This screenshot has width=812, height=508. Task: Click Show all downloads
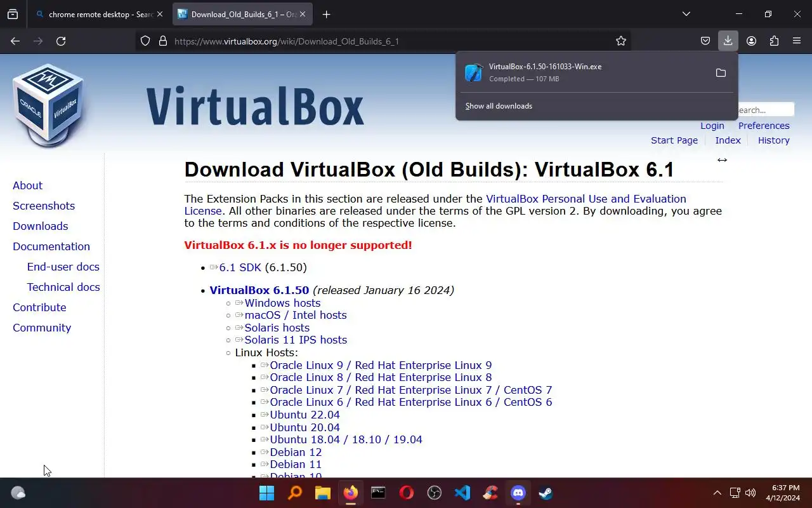[x=499, y=106]
